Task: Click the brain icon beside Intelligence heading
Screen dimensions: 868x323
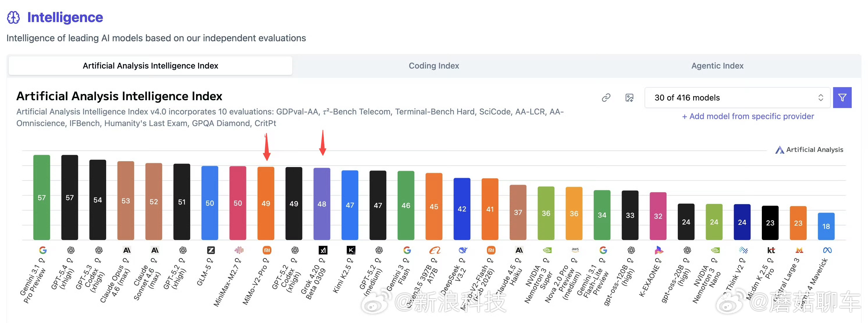Action: [13, 17]
